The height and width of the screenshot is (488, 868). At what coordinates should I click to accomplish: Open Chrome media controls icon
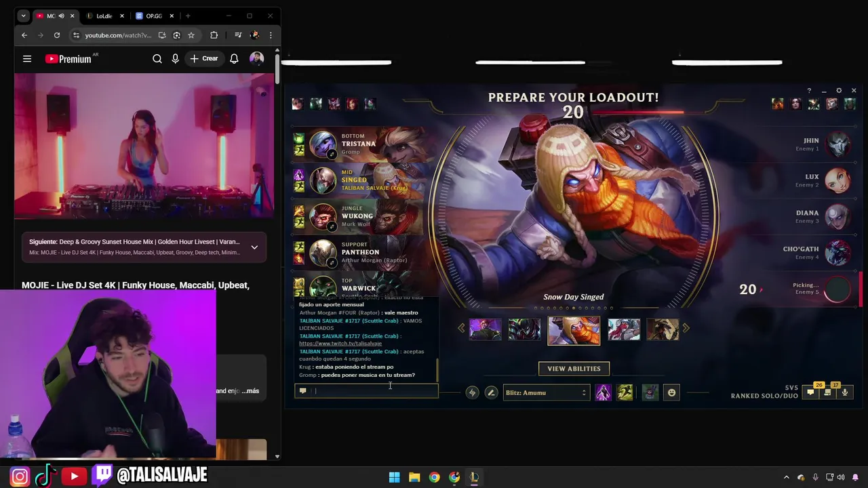(238, 35)
